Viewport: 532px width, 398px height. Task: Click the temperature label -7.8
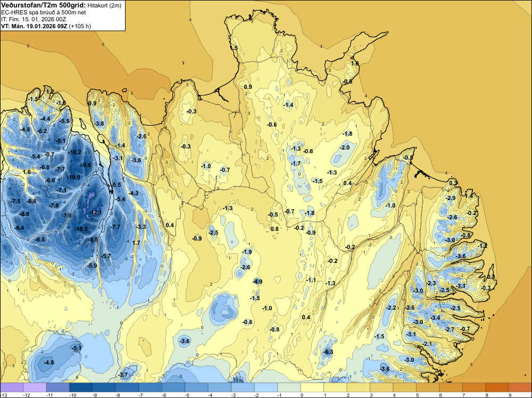click(54, 205)
